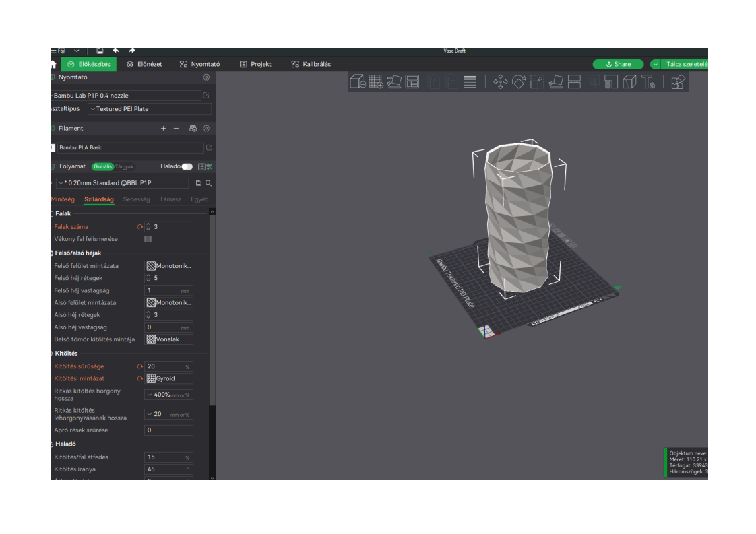Open the Sebesség settings tab

click(x=137, y=199)
